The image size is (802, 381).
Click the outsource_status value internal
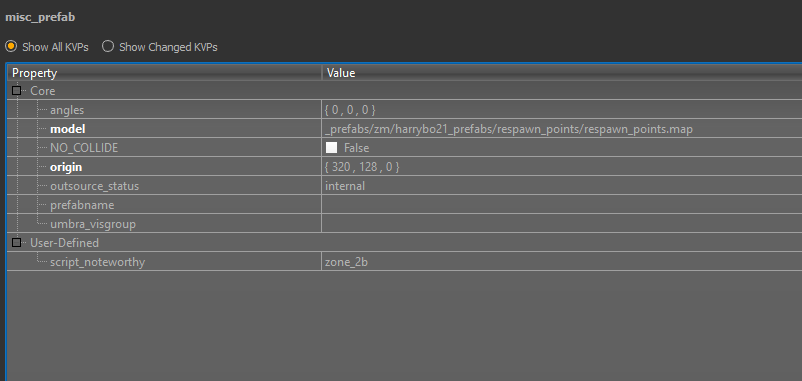click(345, 186)
